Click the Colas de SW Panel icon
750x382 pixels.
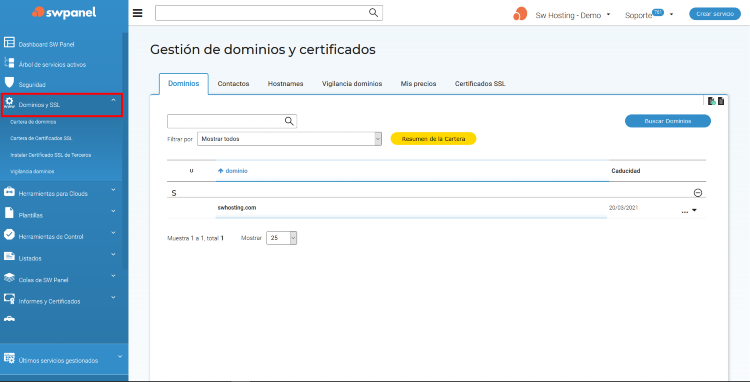(x=9, y=277)
